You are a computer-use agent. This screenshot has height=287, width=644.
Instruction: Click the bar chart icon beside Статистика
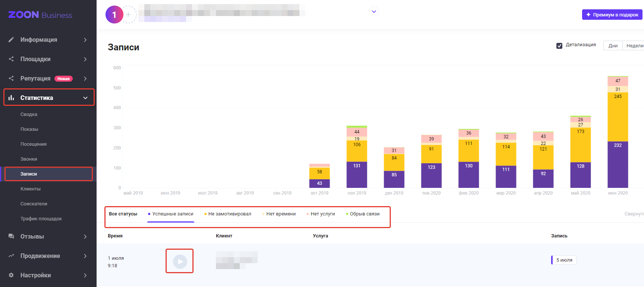(x=11, y=98)
